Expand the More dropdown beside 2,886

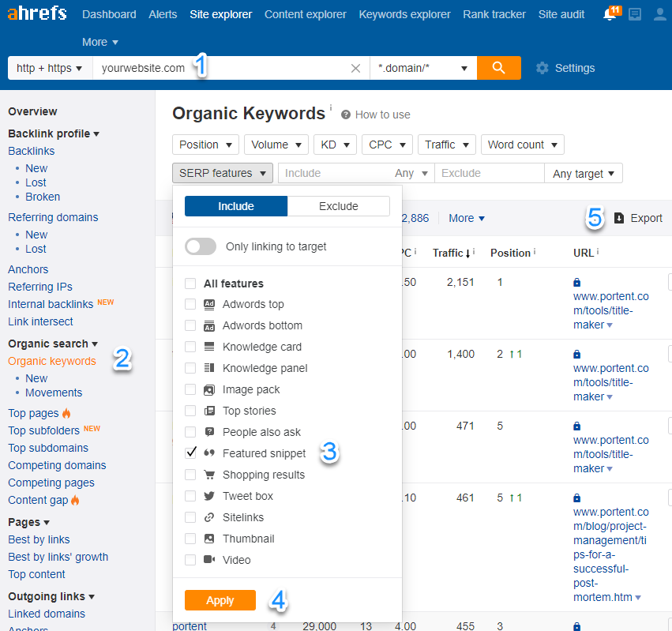click(x=467, y=218)
